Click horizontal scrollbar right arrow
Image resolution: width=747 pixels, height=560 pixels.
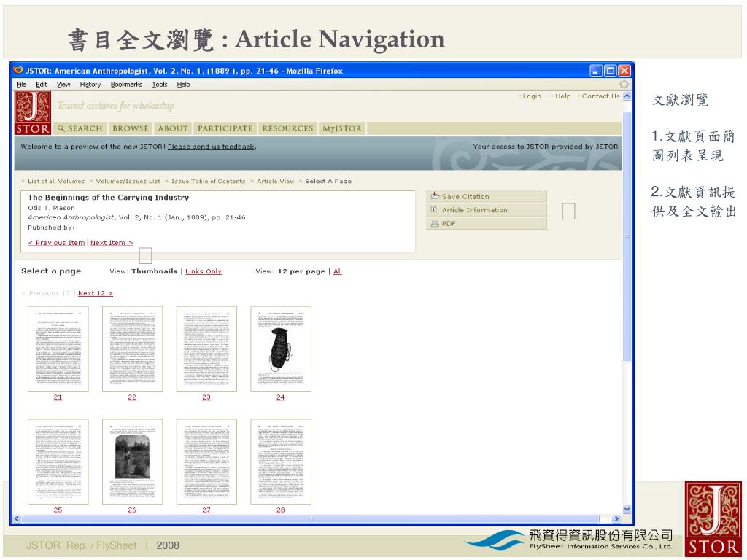click(617, 518)
